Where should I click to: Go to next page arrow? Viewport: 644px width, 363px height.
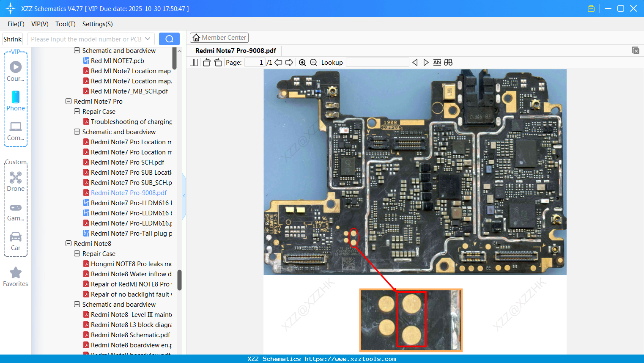click(x=289, y=63)
